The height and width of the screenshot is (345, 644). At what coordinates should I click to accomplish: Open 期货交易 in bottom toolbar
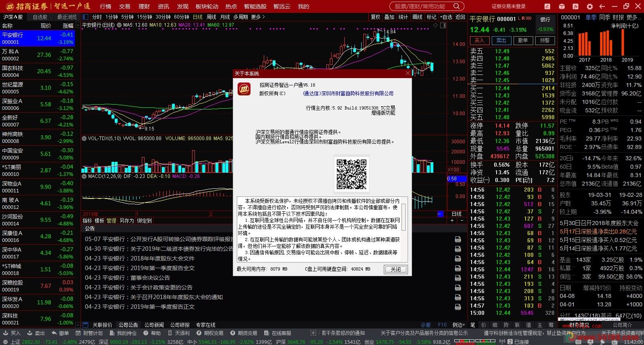pyautogui.click(x=244, y=333)
